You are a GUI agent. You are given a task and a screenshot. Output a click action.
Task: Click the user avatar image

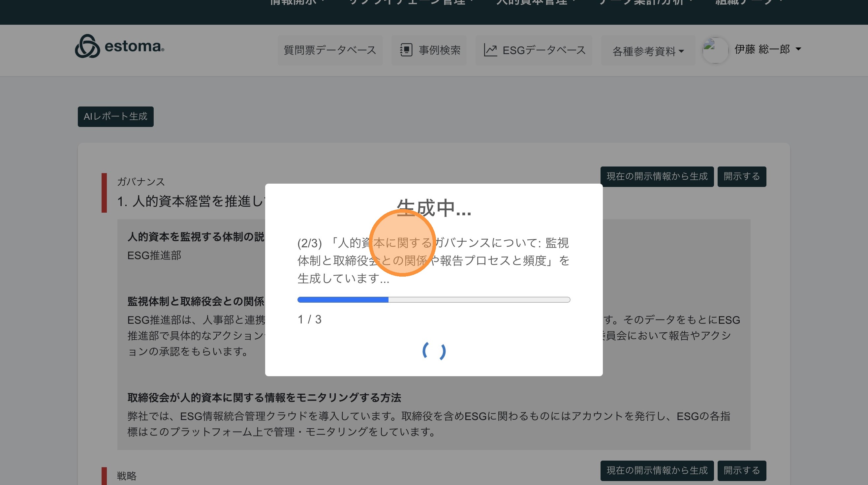point(715,50)
